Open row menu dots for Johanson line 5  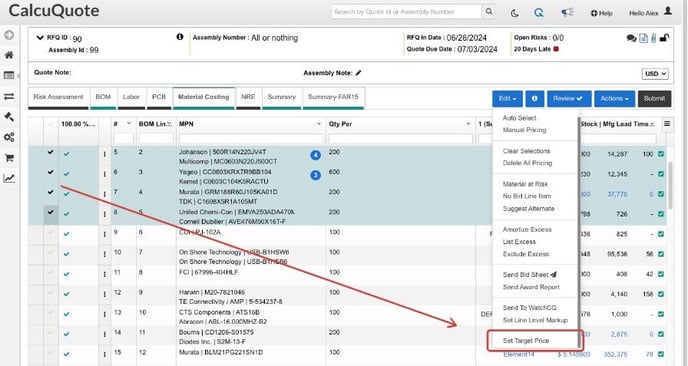coord(104,154)
